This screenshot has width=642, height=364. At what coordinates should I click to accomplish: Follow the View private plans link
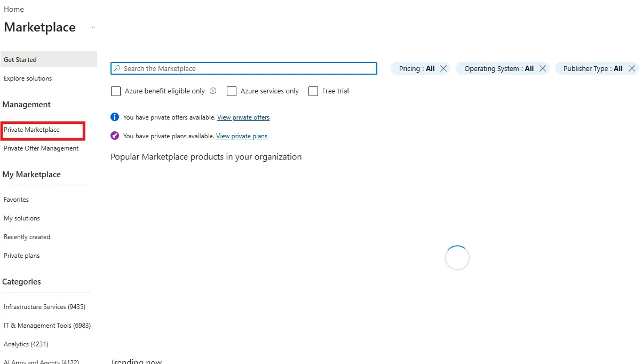pyautogui.click(x=242, y=136)
